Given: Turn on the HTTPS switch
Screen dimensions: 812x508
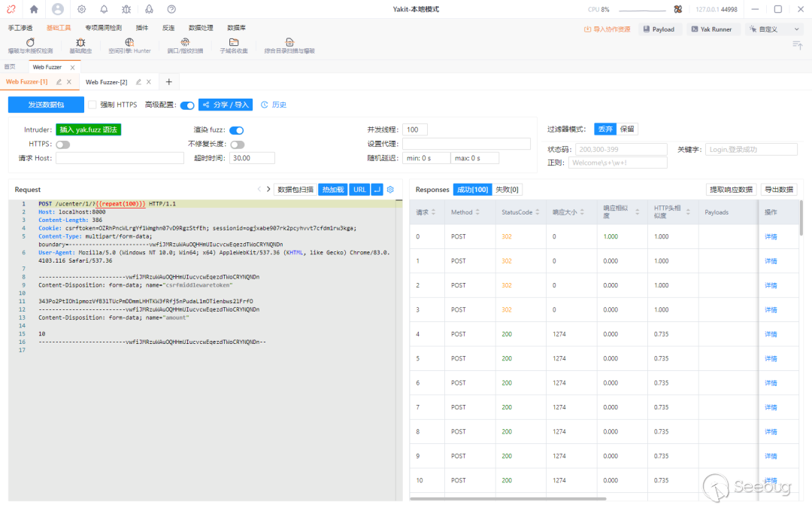Looking at the screenshot, I should pos(62,144).
